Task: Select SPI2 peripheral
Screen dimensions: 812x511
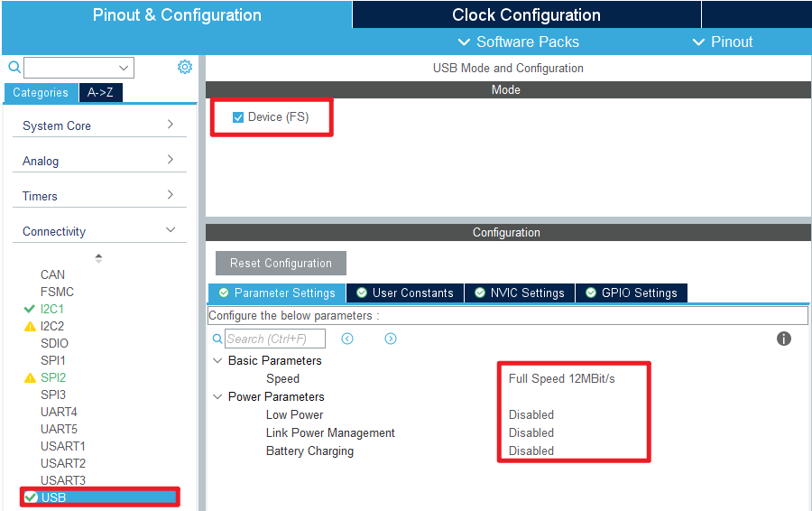Action: click(53, 377)
